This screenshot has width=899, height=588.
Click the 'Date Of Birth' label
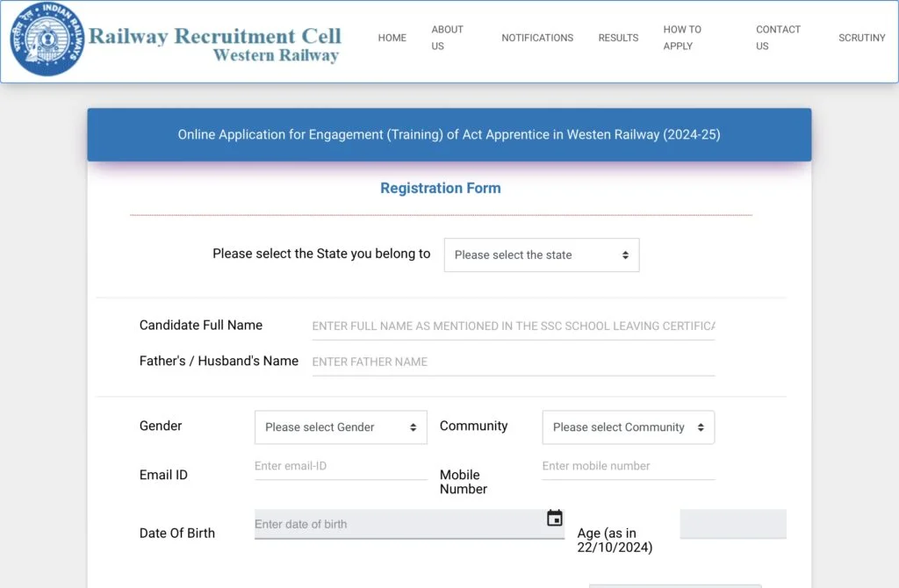(x=177, y=533)
